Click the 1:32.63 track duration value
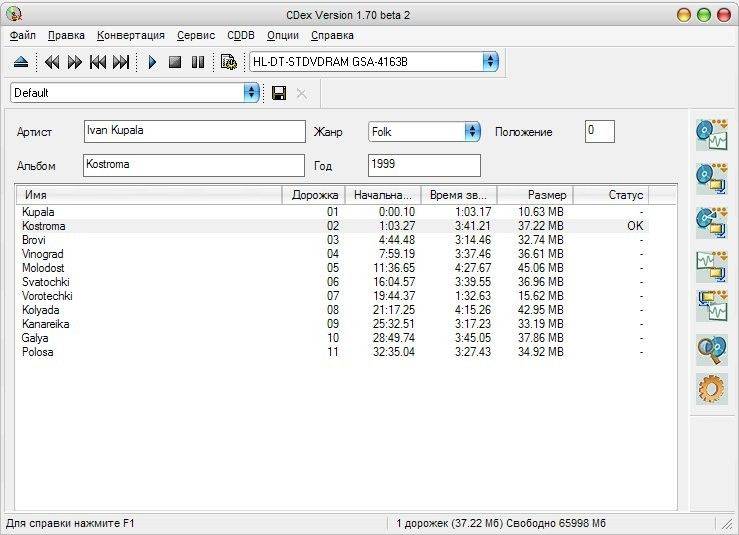Screen dimensions: 739x535 (473, 296)
